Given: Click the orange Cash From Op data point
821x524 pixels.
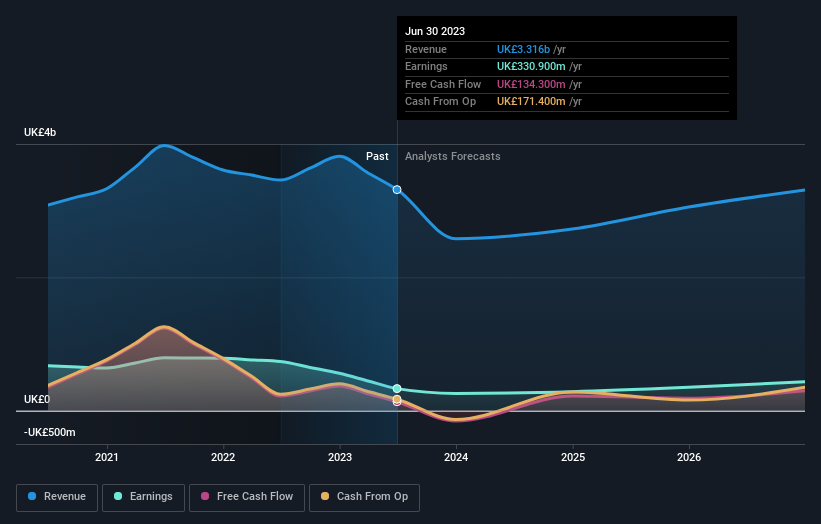Looking at the screenshot, I should [397, 399].
